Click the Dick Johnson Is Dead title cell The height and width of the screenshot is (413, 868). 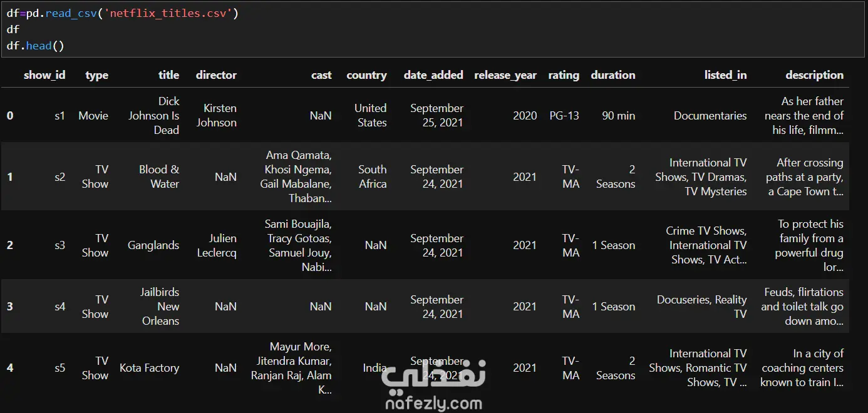154,116
